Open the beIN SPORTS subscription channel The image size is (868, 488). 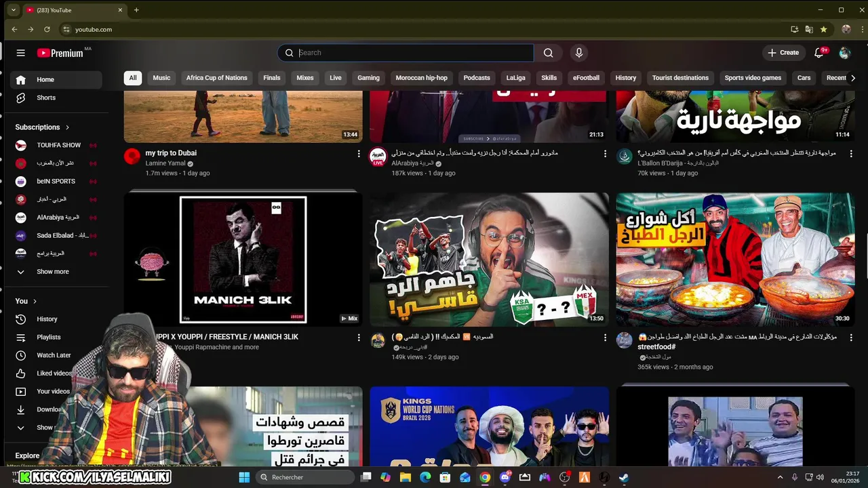[x=57, y=181]
